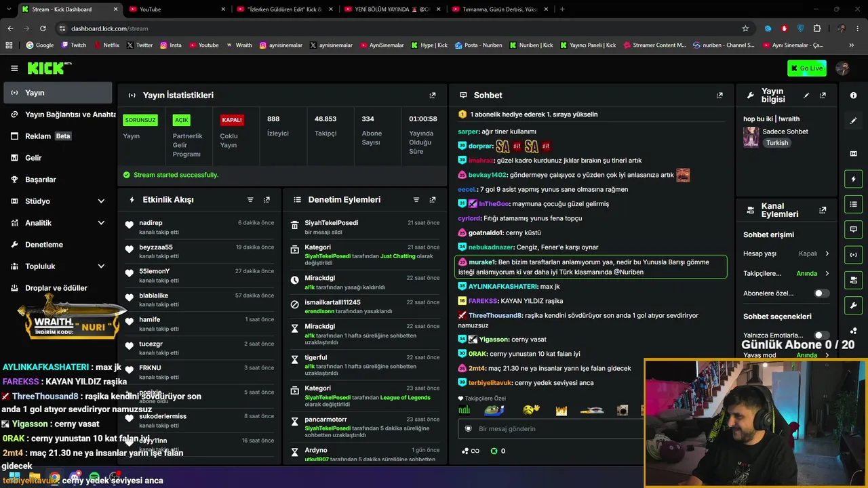Open Gelir in the sidebar
Image resolution: width=868 pixels, height=488 pixels.
(x=58, y=158)
